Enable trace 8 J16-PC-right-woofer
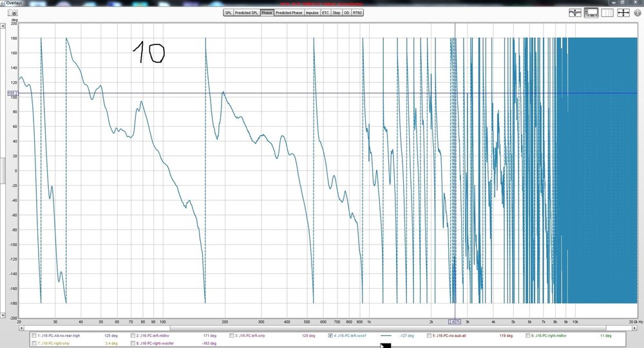 click(x=133, y=343)
